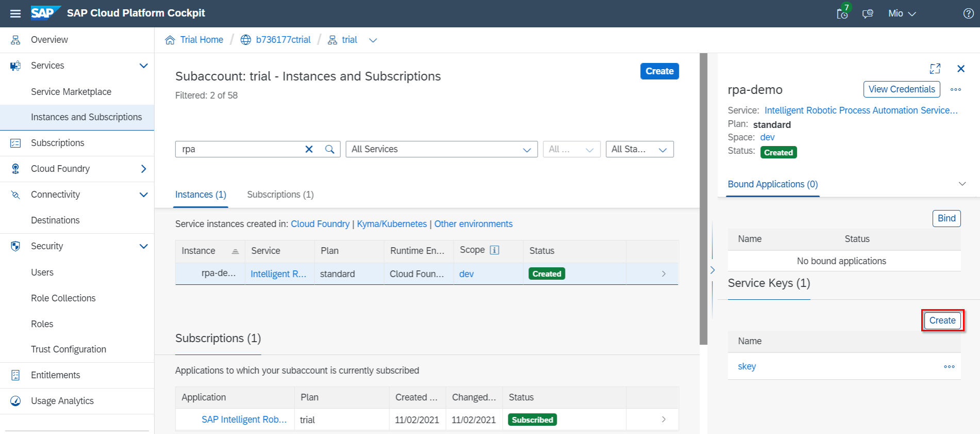Click the search magnifier icon
The height and width of the screenshot is (434, 980).
pyautogui.click(x=330, y=149)
